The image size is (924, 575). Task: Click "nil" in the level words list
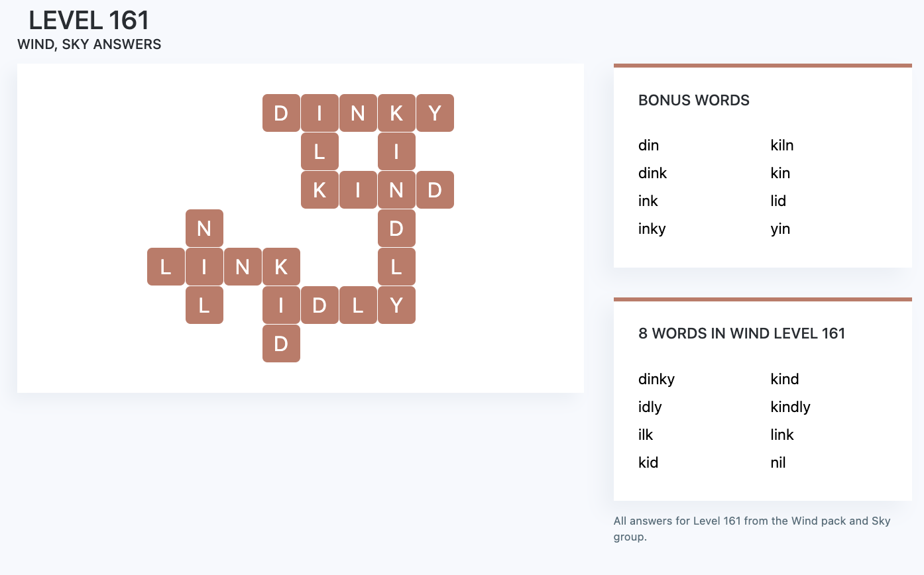pos(778,462)
